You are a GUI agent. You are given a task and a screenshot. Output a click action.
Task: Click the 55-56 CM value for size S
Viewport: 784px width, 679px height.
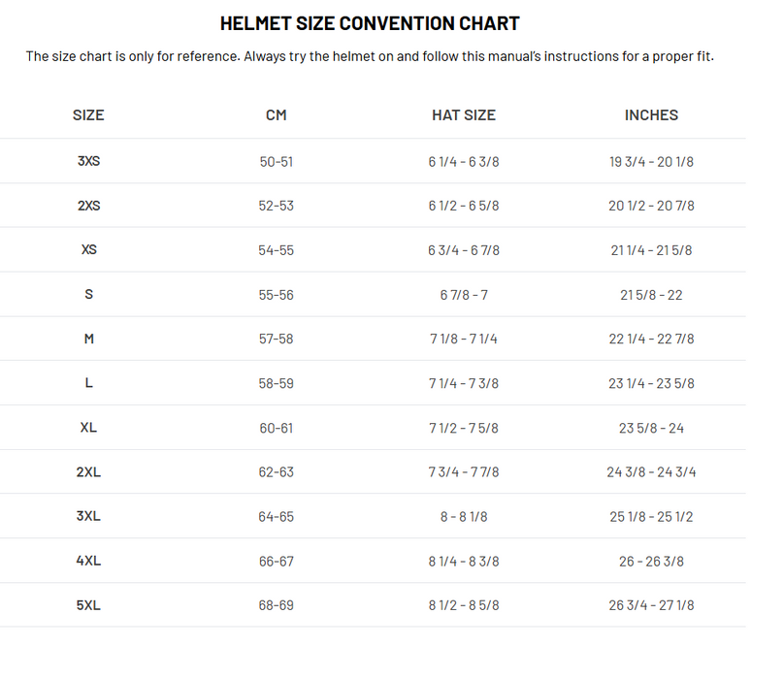pyautogui.click(x=277, y=295)
